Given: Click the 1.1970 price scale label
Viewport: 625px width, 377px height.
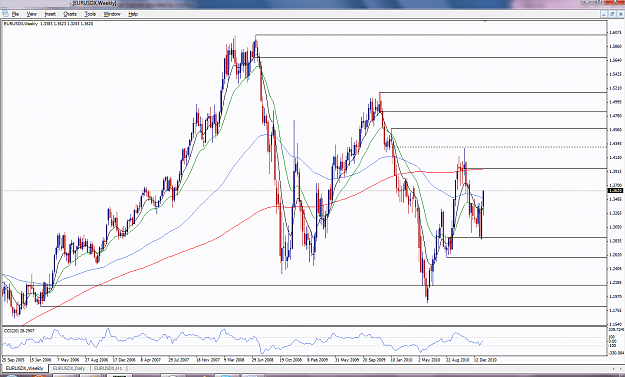Looking at the screenshot, I should click(615, 296).
